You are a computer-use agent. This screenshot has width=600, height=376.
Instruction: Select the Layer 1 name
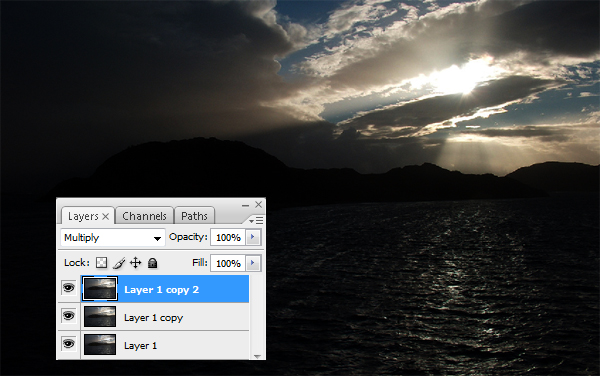point(140,346)
